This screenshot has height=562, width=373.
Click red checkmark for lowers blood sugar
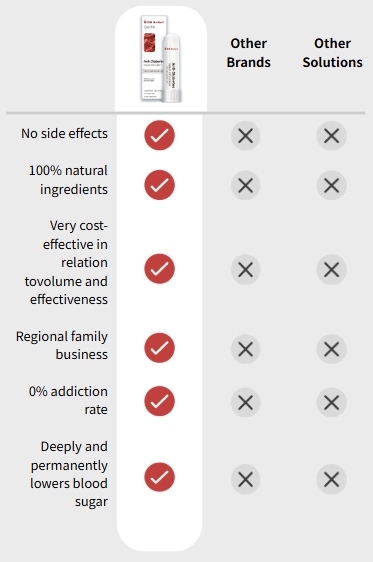tap(159, 477)
